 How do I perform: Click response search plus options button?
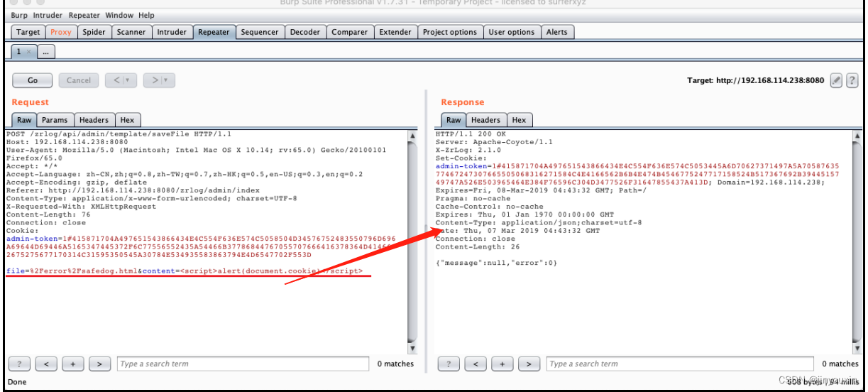tap(502, 364)
